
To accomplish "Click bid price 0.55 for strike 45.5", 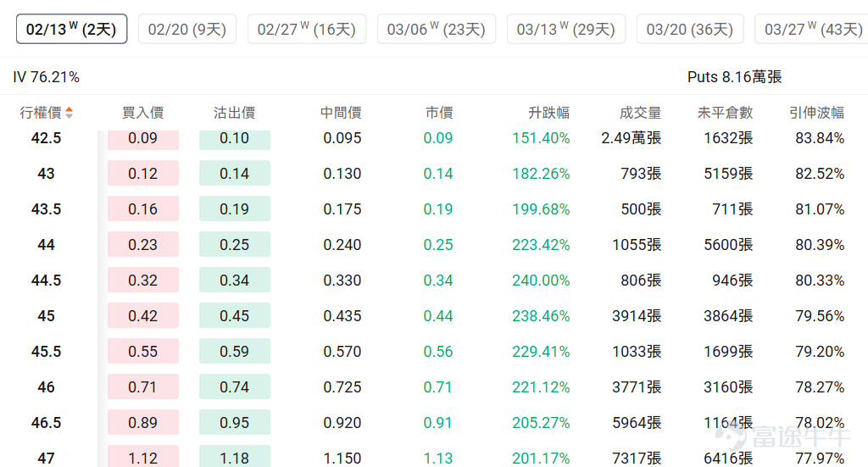I will 142,351.
